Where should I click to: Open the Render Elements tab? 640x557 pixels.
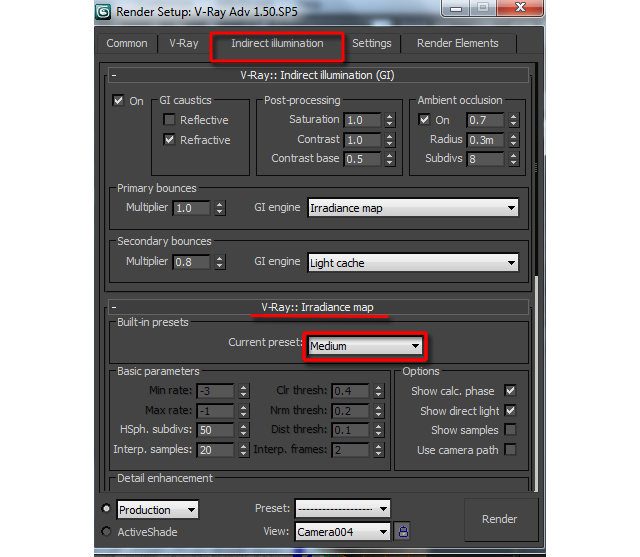(458, 43)
